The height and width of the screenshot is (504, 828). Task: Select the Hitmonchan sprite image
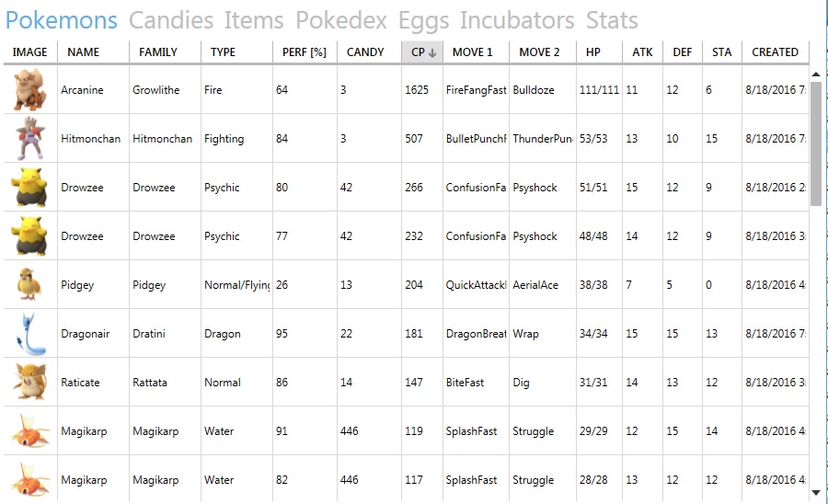coord(30,138)
